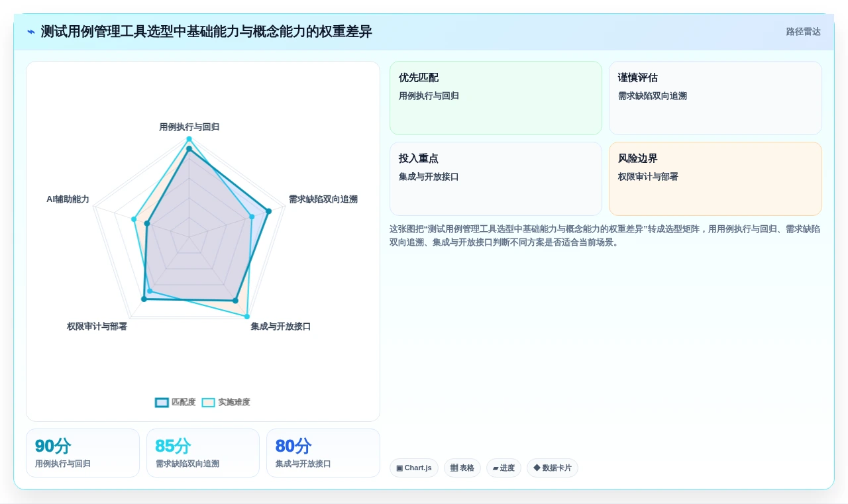Click 权限审计与部署 text in 风险边界 card
The height and width of the screenshot is (504, 848).
(648, 177)
